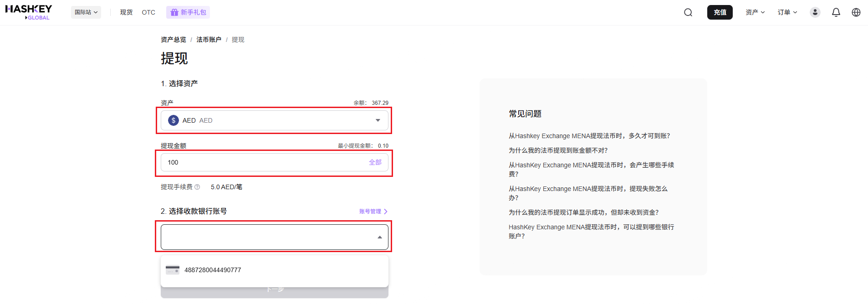Click the 充值 deposit button
This screenshot has height=305, width=868.
[x=720, y=12]
